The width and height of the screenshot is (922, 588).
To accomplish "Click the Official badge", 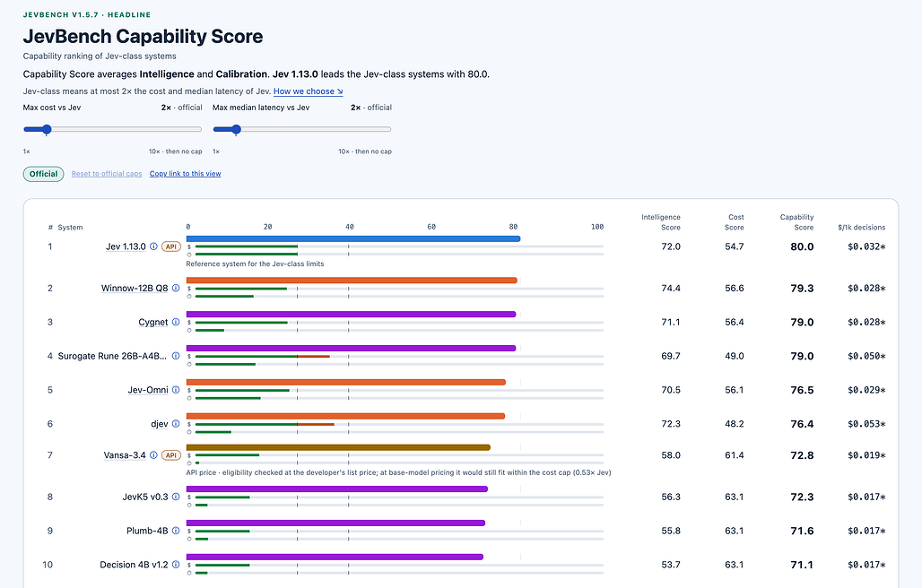I will pos(44,174).
